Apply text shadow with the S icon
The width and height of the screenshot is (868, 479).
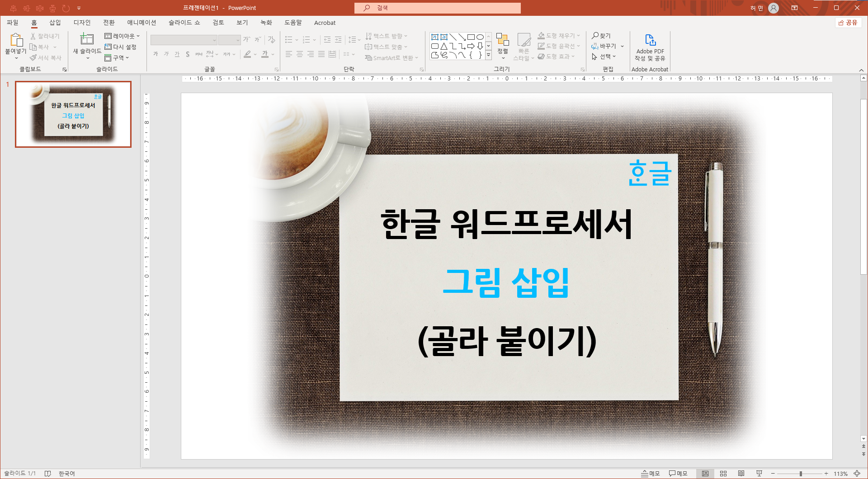pyautogui.click(x=188, y=54)
